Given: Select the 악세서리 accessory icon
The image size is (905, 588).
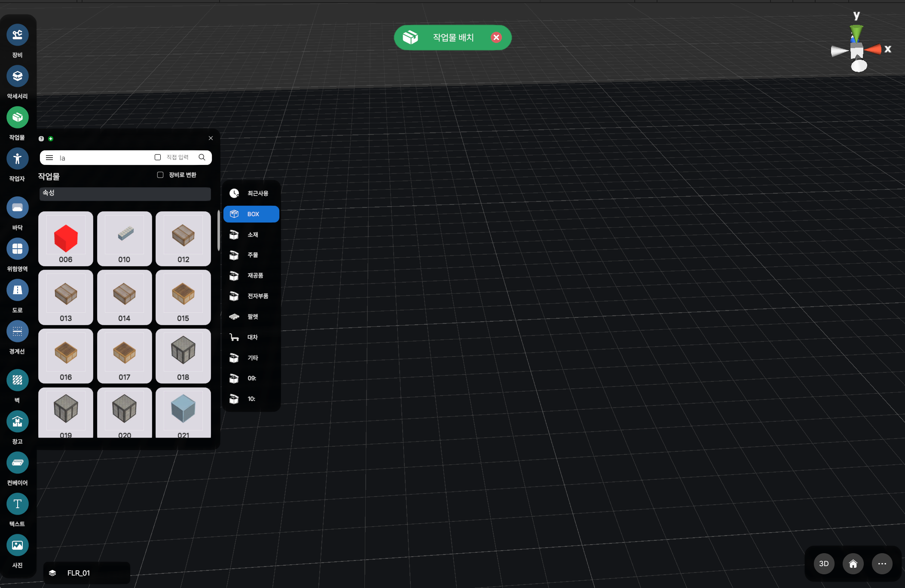Looking at the screenshot, I should coord(17,76).
